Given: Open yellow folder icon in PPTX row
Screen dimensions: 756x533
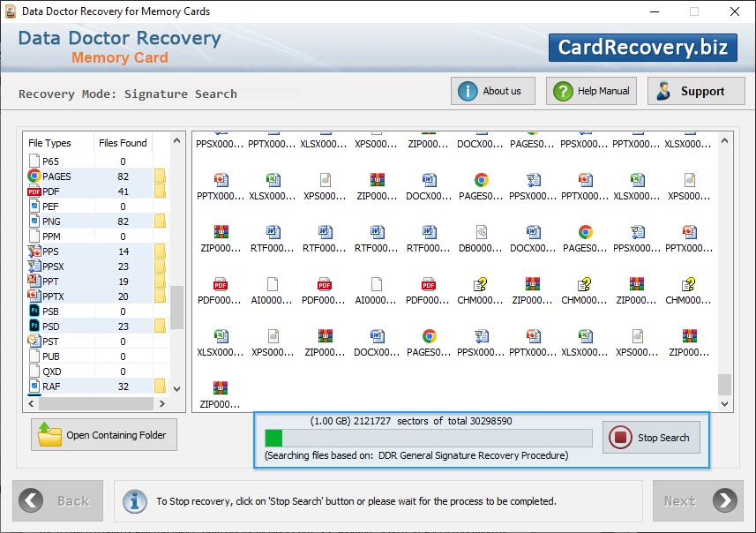Looking at the screenshot, I should point(160,297).
